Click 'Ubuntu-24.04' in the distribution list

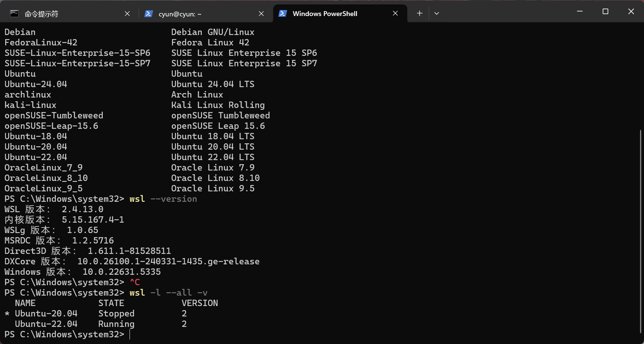[36, 84]
